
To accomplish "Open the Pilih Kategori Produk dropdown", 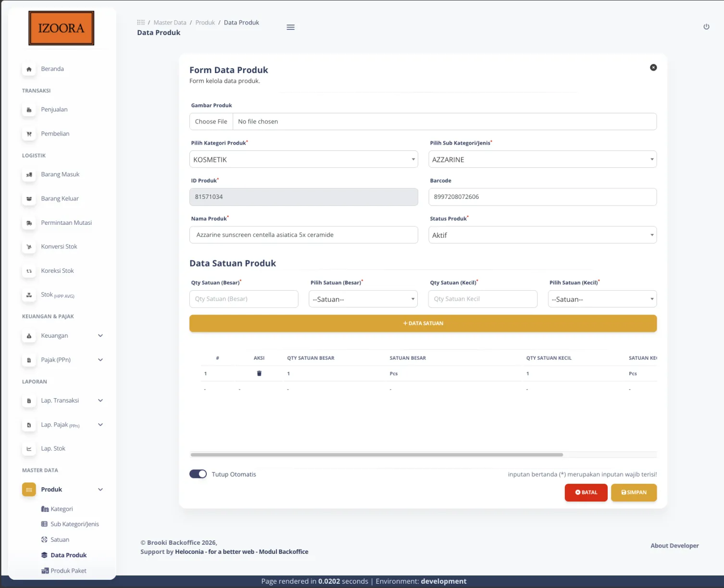I will (x=303, y=159).
